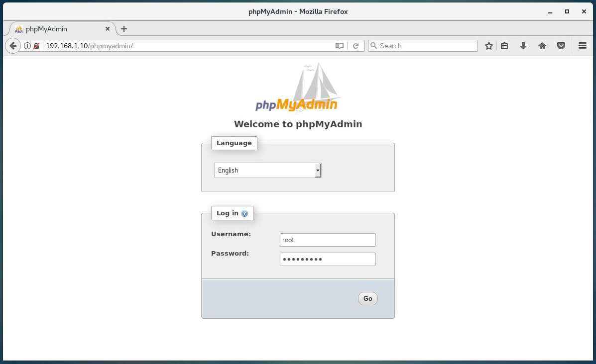596x364 pixels.
Task: Open the English language dropdown
Action: click(x=267, y=171)
